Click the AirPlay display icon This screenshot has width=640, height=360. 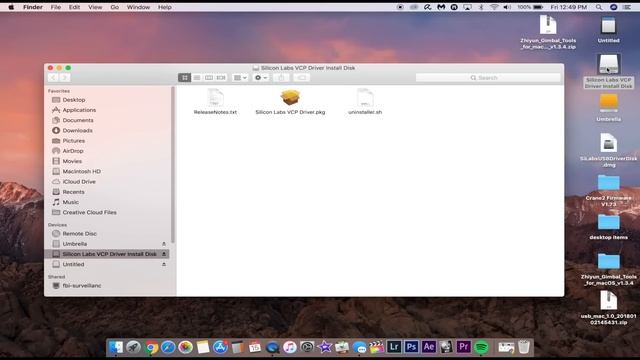[467, 7]
